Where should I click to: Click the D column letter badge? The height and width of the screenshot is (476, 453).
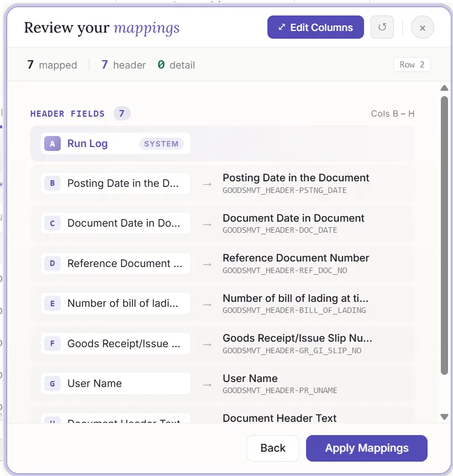pos(52,263)
